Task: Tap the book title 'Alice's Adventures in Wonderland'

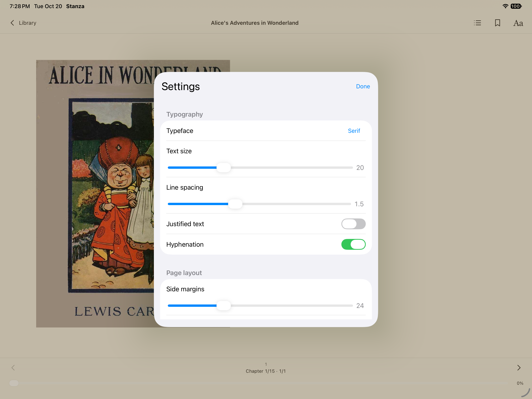Action: [x=255, y=23]
